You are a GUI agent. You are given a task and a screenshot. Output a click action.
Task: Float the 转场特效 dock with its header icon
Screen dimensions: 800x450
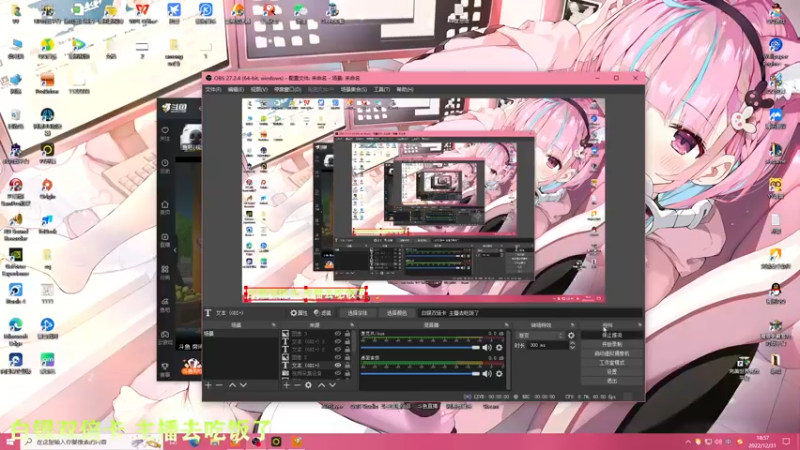pyautogui.click(x=572, y=325)
